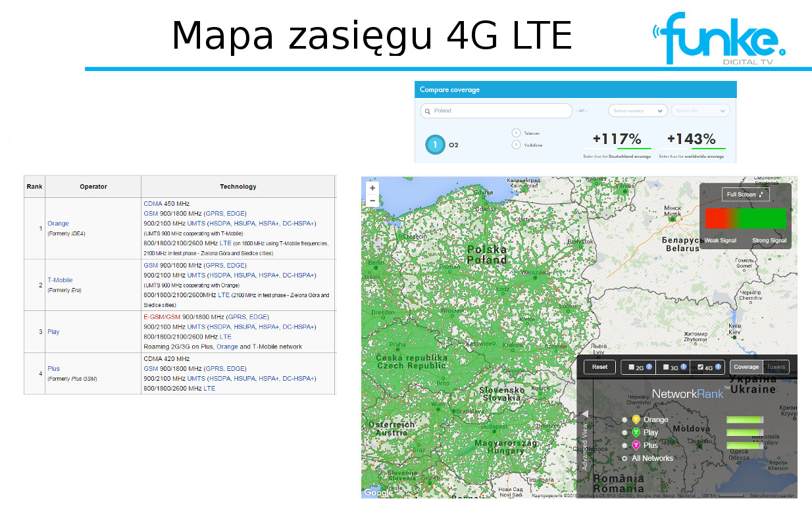
Task: Click the green Play tower pin icon
Action: tap(636, 433)
